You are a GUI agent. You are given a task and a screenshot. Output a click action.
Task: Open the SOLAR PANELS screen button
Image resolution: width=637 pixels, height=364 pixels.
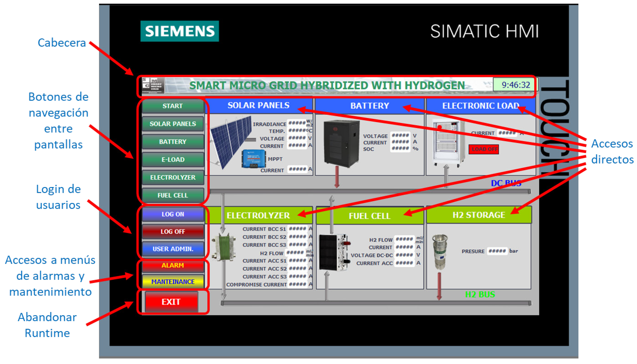tap(173, 124)
